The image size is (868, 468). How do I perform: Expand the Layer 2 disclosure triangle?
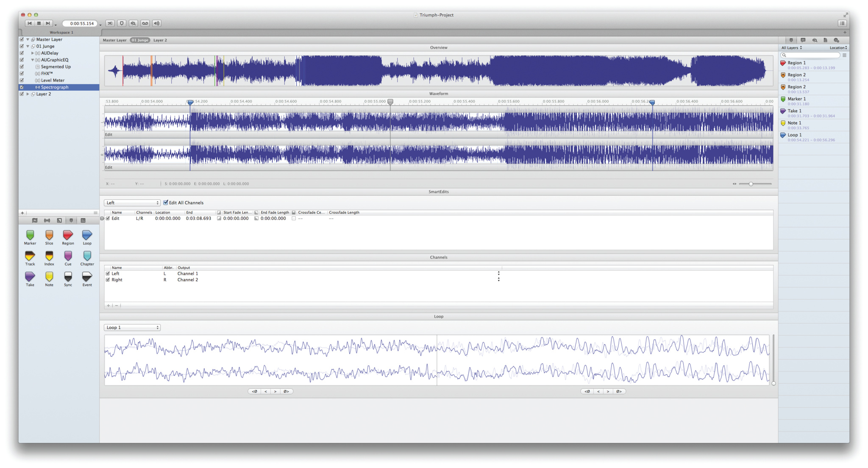click(x=28, y=94)
